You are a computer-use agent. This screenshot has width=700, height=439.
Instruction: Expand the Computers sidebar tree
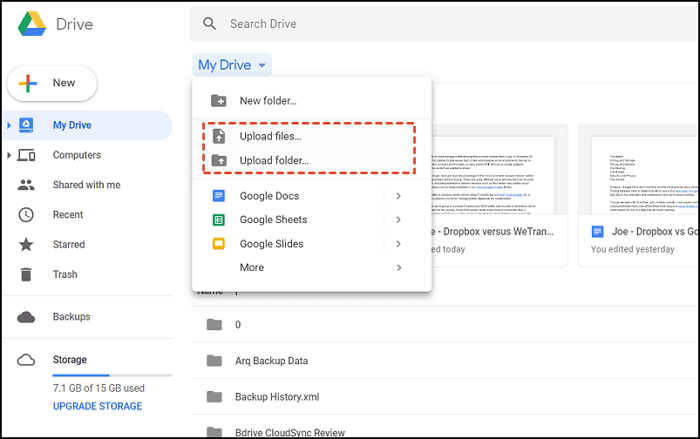pos(9,155)
